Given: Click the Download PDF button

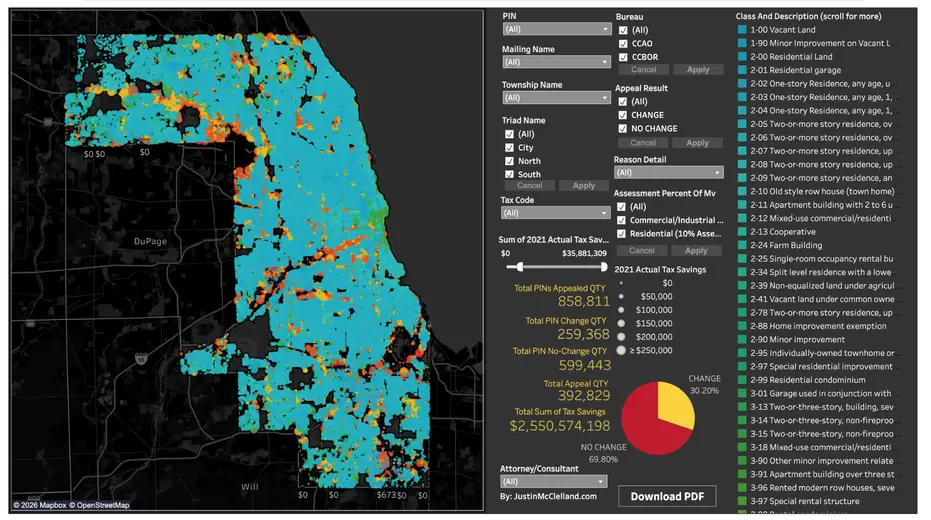Looking at the screenshot, I should coord(667,496).
